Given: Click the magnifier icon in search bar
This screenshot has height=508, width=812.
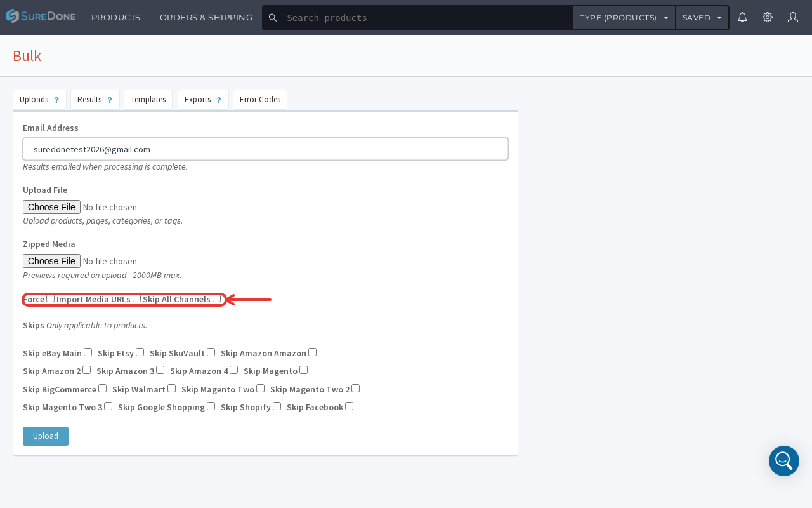Looking at the screenshot, I should [273, 18].
